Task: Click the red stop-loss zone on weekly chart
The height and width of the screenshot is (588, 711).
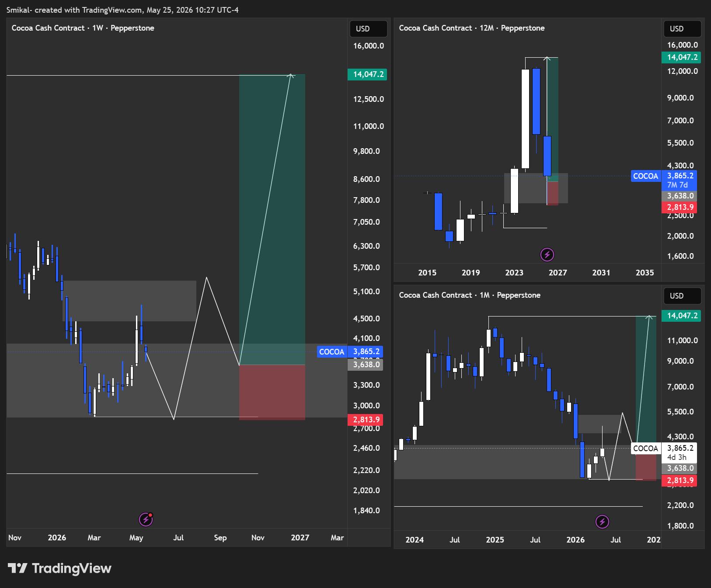Action: pyautogui.click(x=272, y=392)
